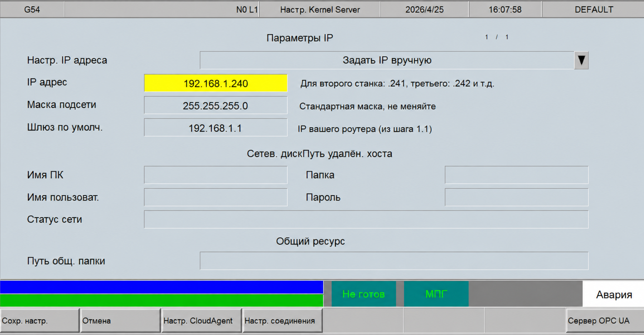Click the empty 'Имя ПК' field

(216, 175)
